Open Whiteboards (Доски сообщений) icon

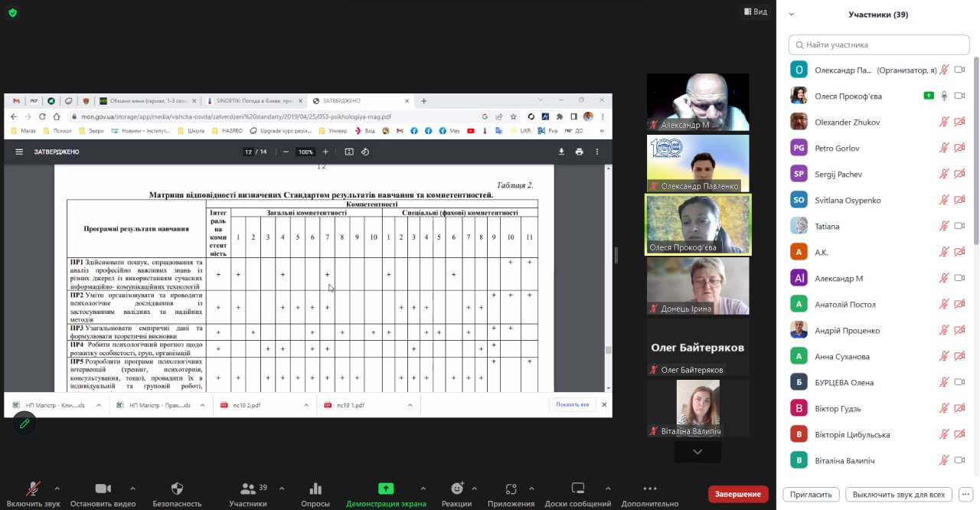click(x=578, y=489)
